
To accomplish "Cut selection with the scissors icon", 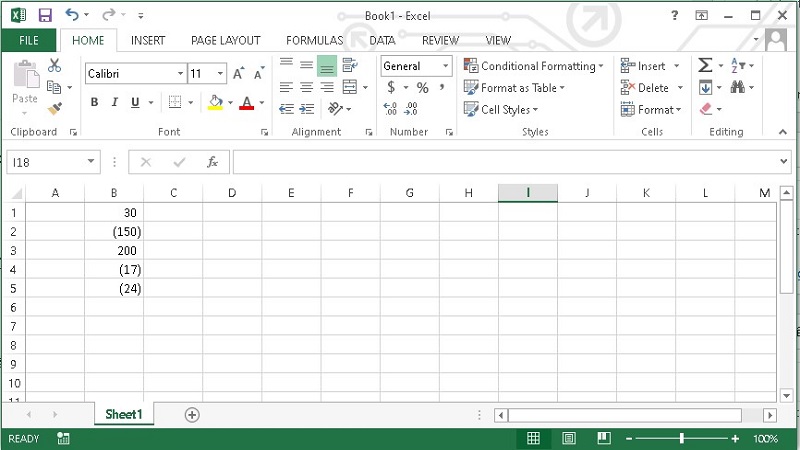I will click(54, 65).
